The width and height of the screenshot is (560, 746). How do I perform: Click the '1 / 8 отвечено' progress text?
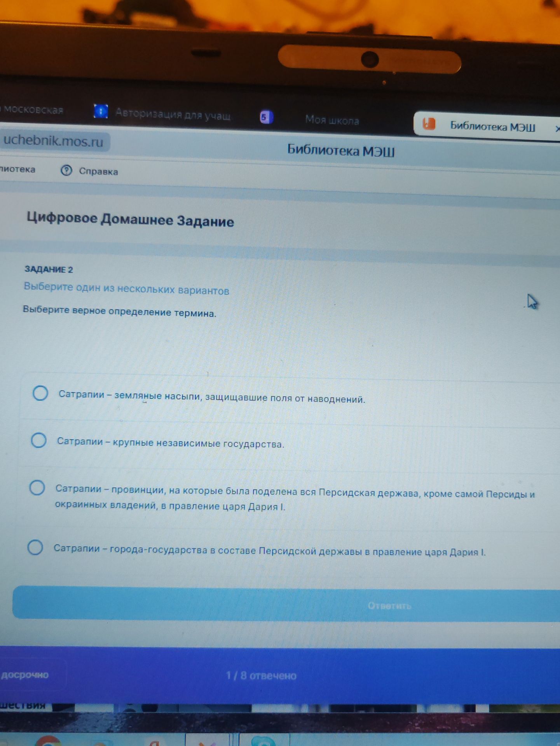261,676
